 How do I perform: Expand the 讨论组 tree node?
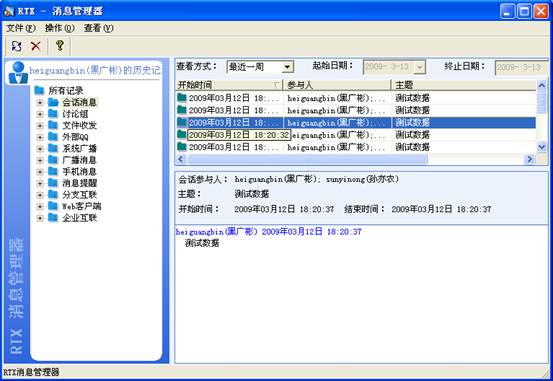[40, 114]
